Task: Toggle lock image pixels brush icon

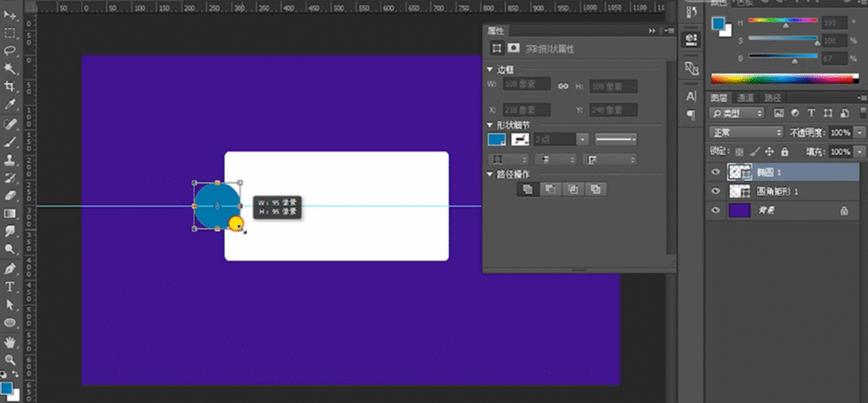Action: click(754, 151)
